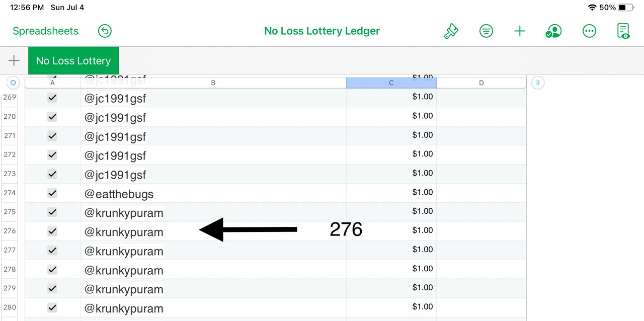Viewport: 644px width, 321px height.
Task: Select column C header
Action: tap(391, 83)
